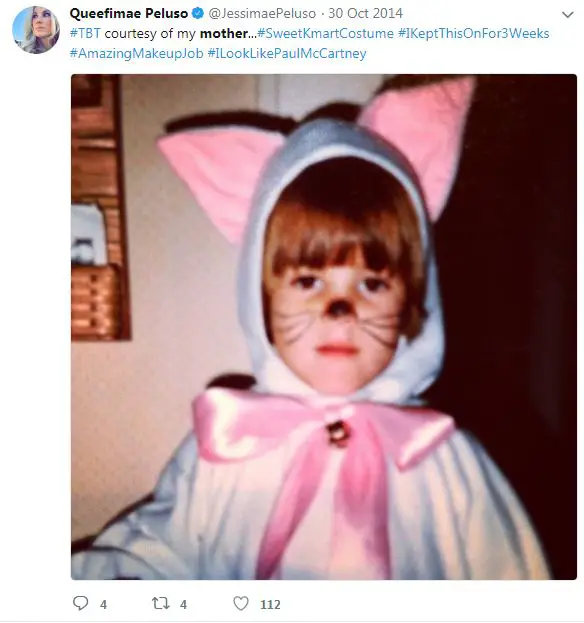Open the #ILookLikePaulMcCartney hashtag

coord(287,53)
